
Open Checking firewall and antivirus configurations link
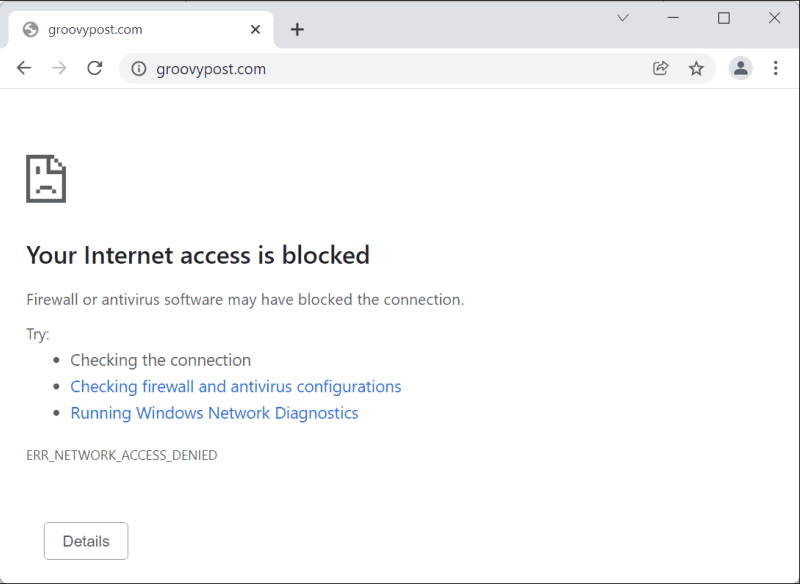(x=236, y=387)
